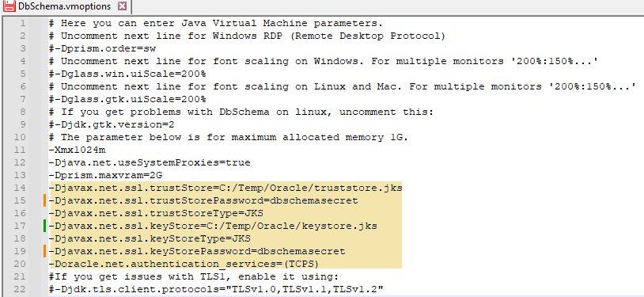Click the keyStore=C:/Temp/Oracle/keystore.jks line

click(212, 227)
